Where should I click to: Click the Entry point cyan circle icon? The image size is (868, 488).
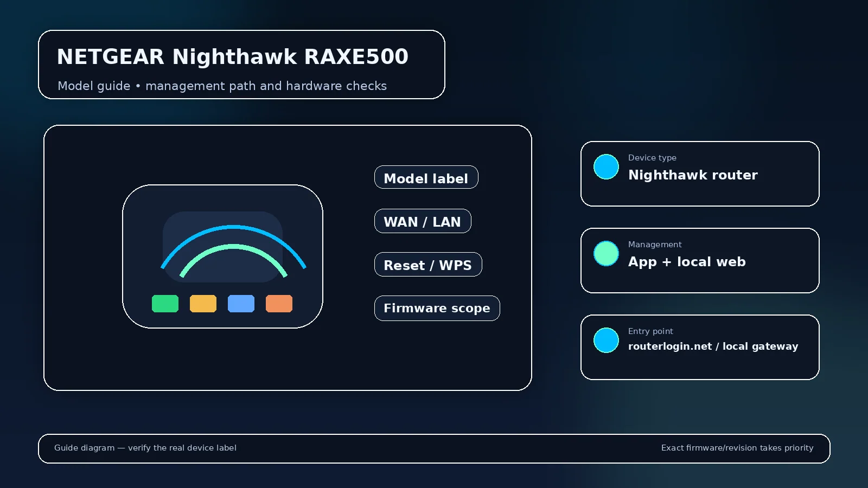606,340
